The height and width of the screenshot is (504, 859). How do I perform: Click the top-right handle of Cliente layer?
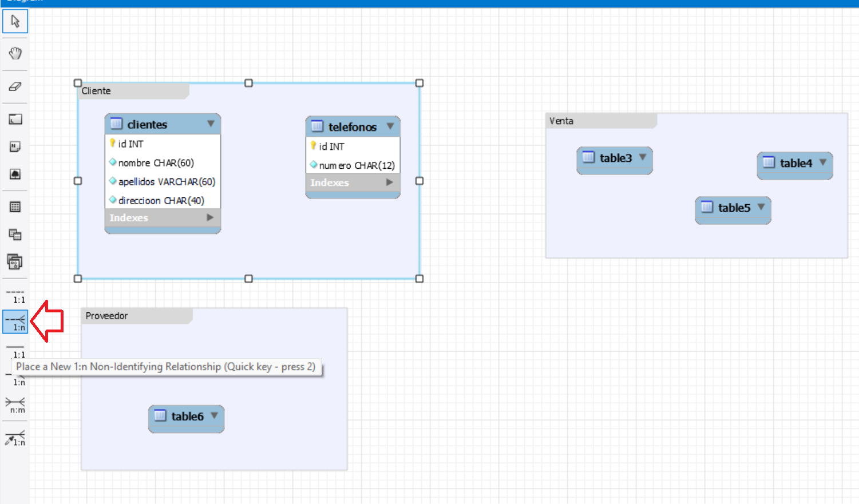(x=419, y=83)
